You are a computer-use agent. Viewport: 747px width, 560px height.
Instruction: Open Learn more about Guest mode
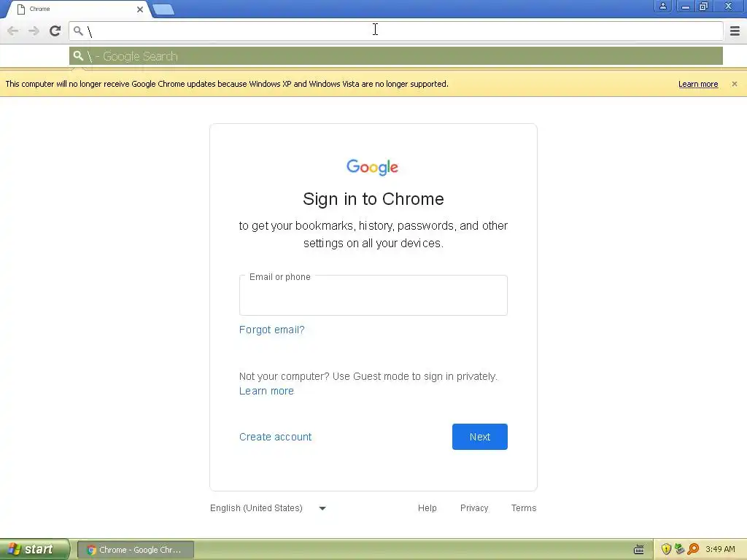[x=266, y=391]
